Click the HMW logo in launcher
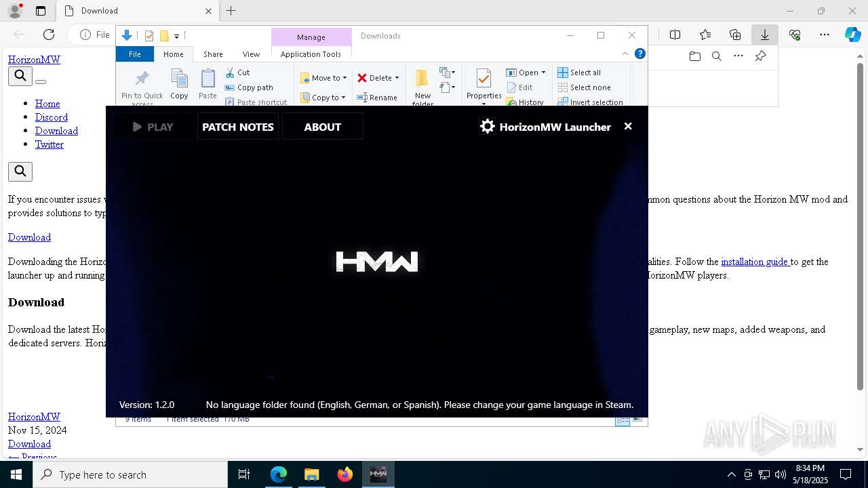Screen dimensions: 868x488 pos(377,262)
